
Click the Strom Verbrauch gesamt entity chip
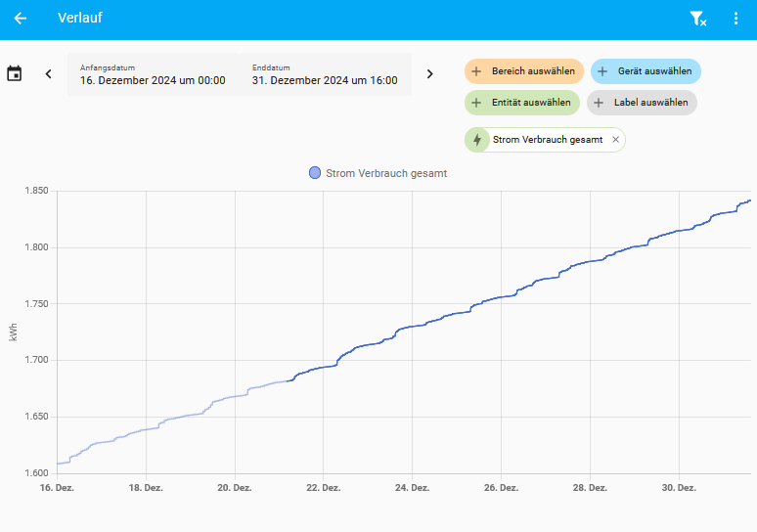tap(548, 140)
